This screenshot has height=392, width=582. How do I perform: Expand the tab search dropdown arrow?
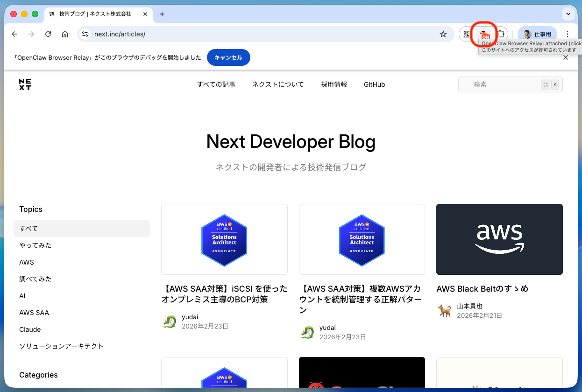point(568,14)
